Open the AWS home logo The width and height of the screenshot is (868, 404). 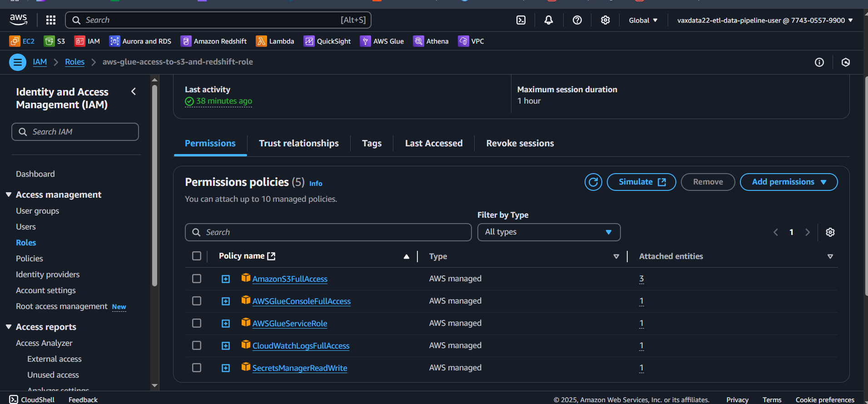click(18, 20)
